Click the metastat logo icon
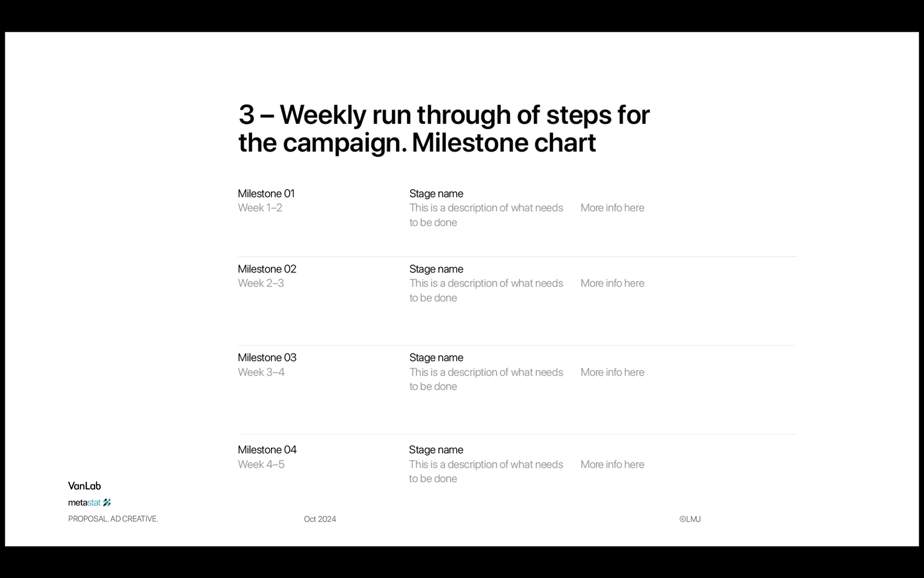Viewport: 924px width, 578px height. tap(107, 502)
